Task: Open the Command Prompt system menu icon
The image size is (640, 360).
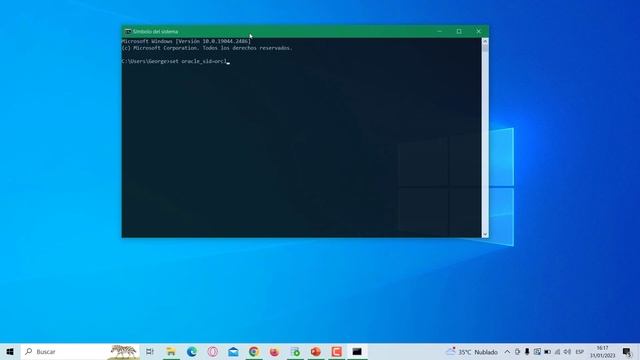Action: coord(128,31)
